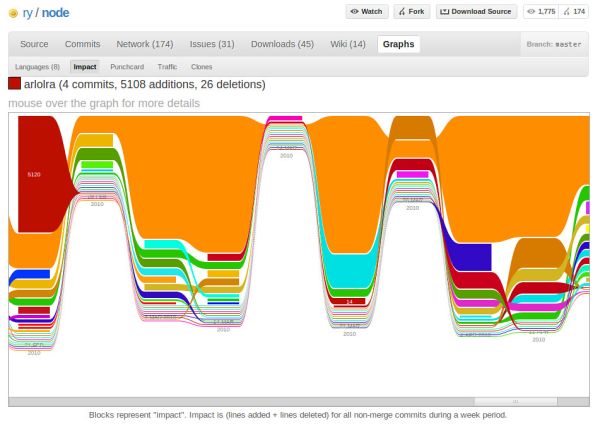Open the Network (174) tab
This screenshot has width=600, height=429.
(145, 44)
